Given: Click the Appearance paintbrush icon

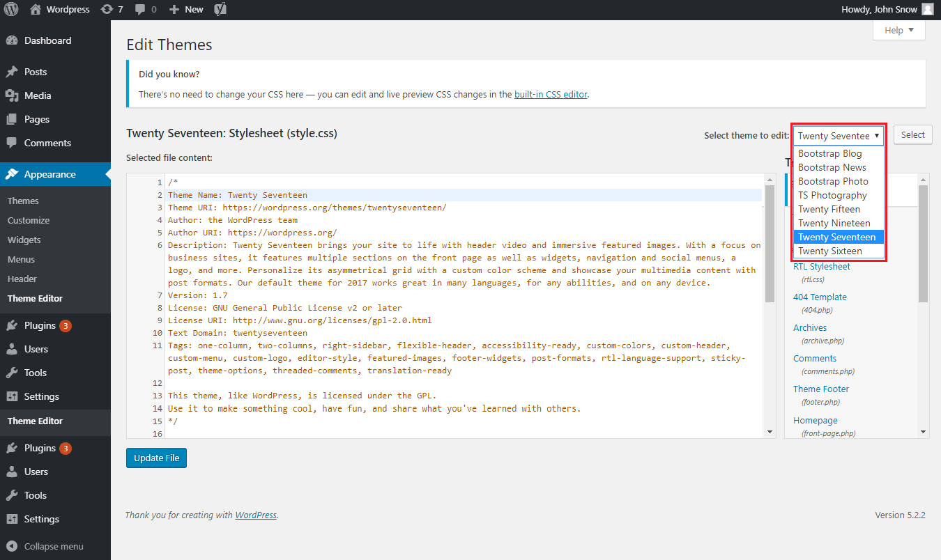Looking at the screenshot, I should pos(12,174).
